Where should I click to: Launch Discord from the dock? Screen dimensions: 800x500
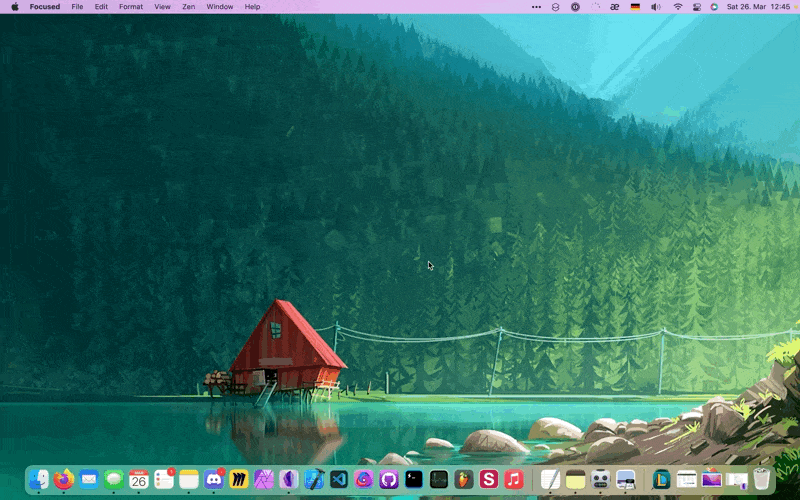tap(214, 480)
